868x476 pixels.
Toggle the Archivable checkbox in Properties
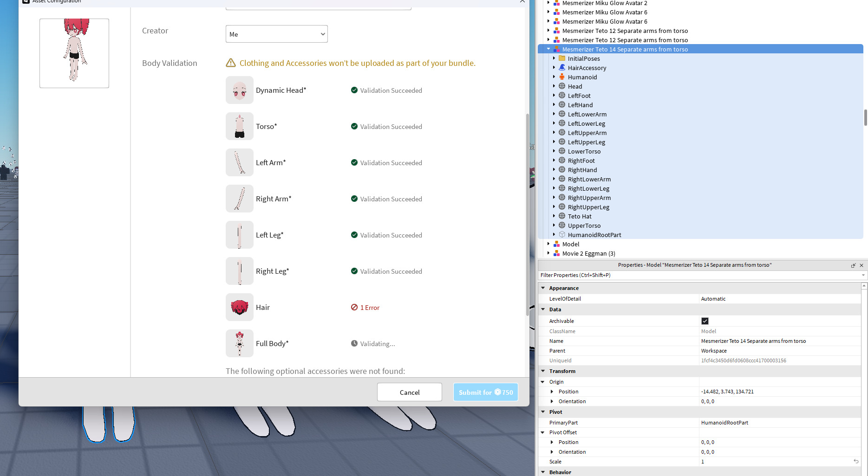[705, 321]
